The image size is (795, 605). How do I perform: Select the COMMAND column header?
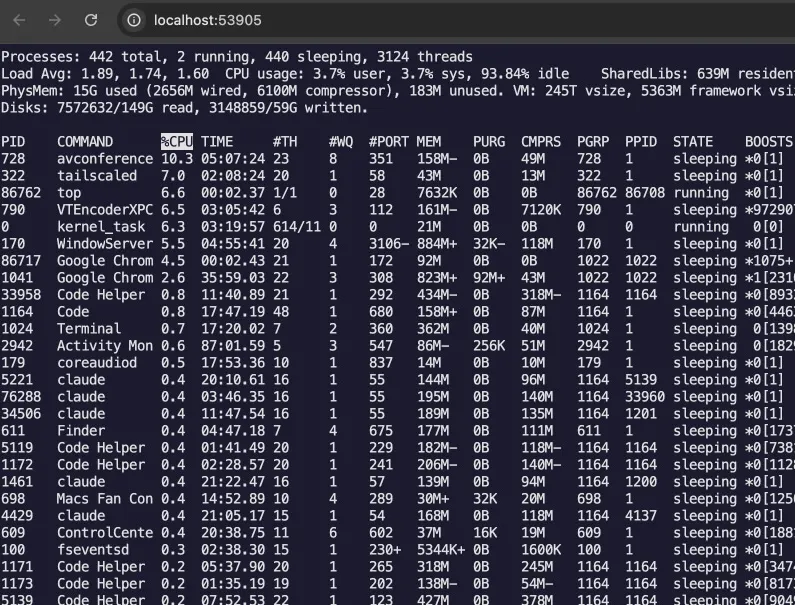85,141
